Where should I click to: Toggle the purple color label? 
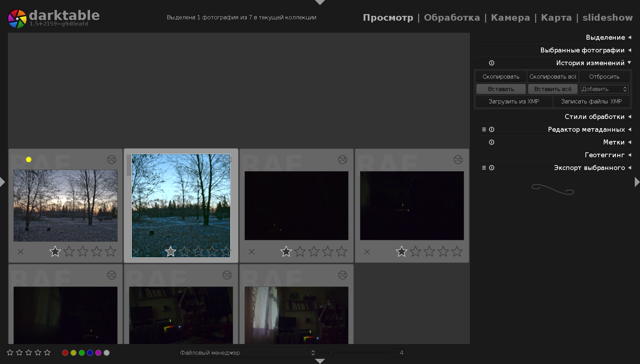coord(98,353)
